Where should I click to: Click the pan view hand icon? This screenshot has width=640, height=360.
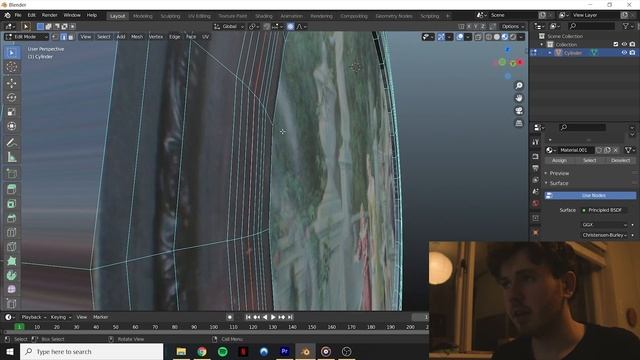click(519, 98)
